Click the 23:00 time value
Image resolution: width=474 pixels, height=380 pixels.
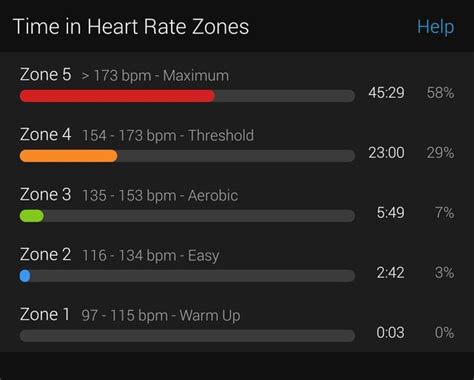386,153
